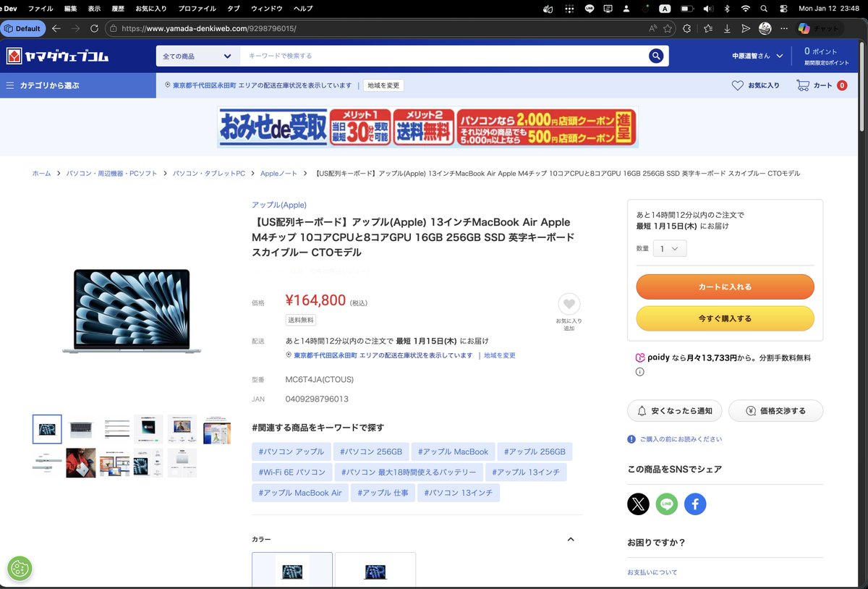
Task: Share on Facebook with blue icon
Action: pos(695,504)
